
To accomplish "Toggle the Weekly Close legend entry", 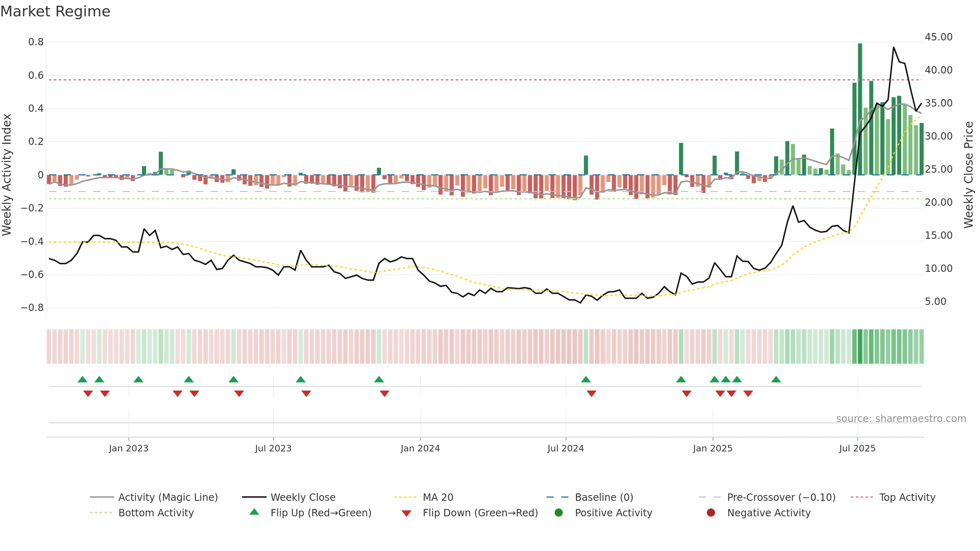I will point(289,497).
